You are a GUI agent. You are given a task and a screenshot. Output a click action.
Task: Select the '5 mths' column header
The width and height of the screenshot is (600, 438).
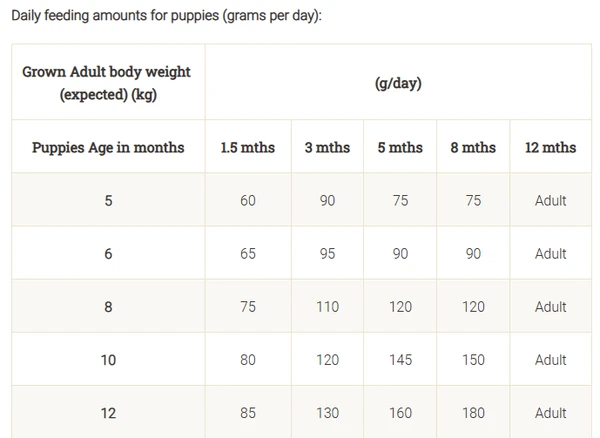(x=400, y=147)
